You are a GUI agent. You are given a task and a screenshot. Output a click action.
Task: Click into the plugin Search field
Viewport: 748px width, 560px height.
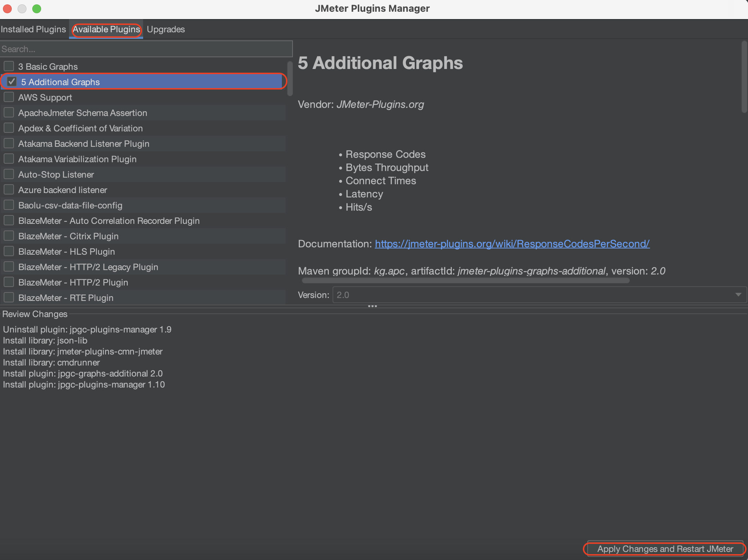click(146, 49)
